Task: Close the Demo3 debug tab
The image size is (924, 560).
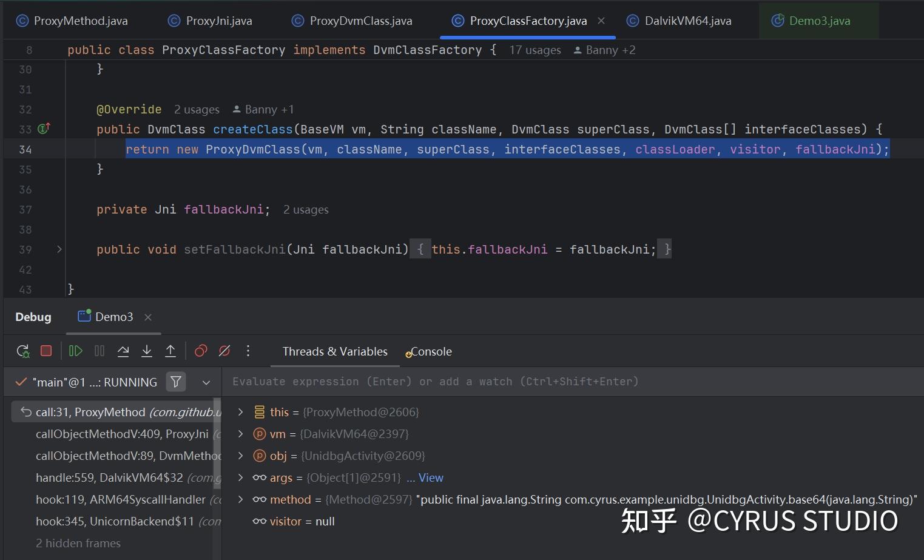Action: [148, 317]
